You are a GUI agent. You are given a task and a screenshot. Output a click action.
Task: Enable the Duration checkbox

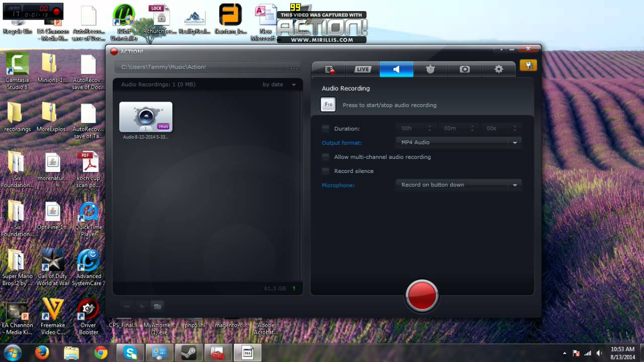[x=326, y=129]
